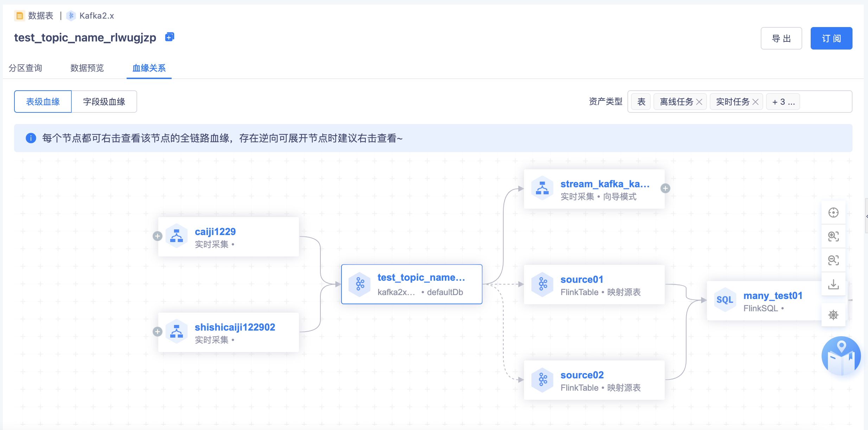
Task: Download the lineage graph image
Action: 833,284
